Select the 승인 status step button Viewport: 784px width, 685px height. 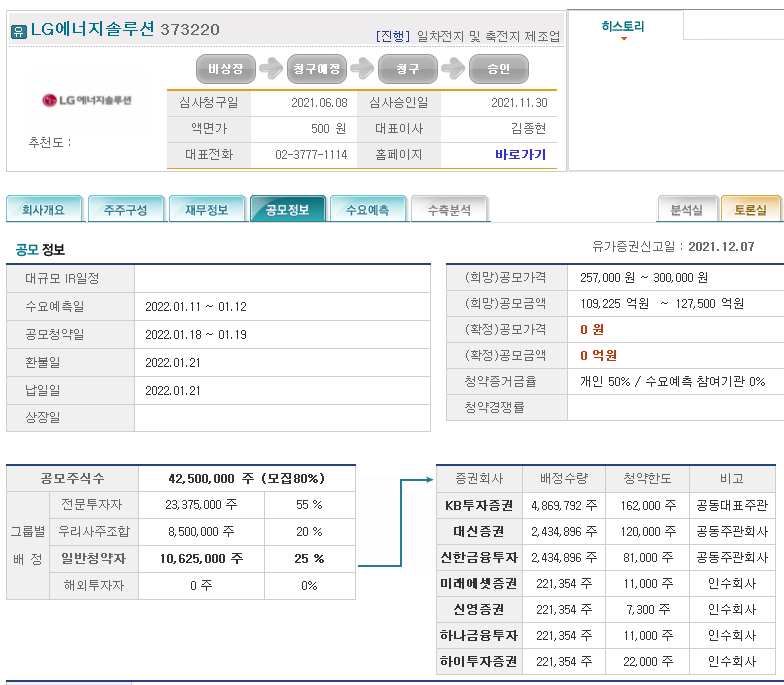498,69
